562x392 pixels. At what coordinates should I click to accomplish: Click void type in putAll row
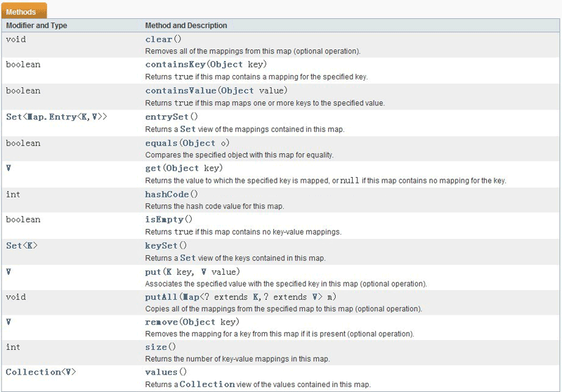[15, 297]
